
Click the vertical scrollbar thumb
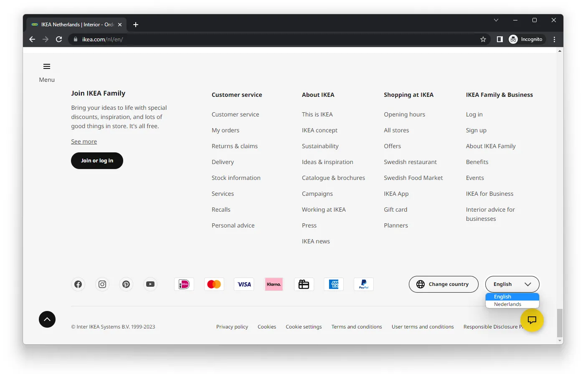[x=560, y=323]
